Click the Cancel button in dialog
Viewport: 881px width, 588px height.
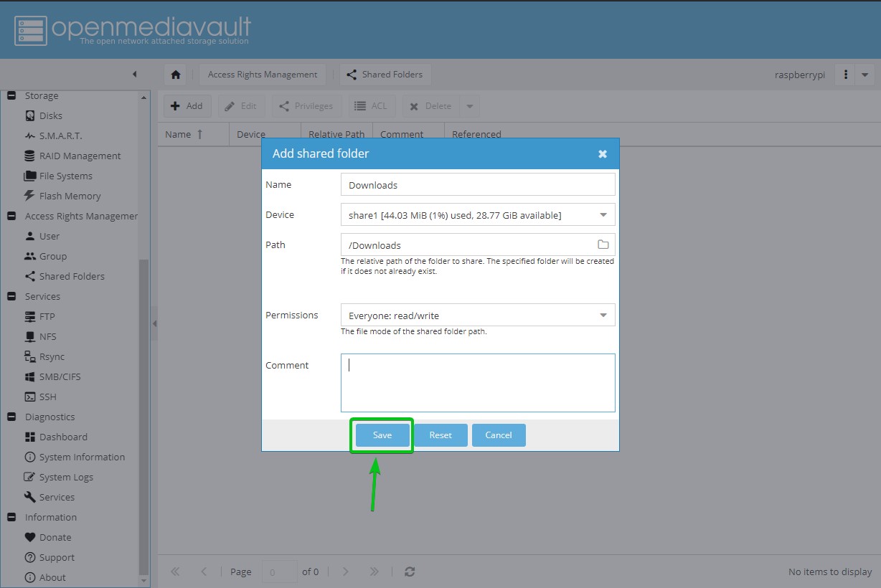(x=499, y=435)
